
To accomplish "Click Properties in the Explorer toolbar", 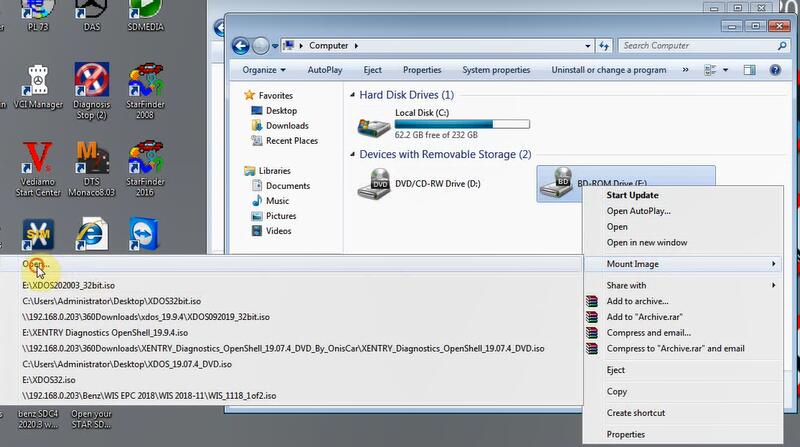I will [x=422, y=70].
